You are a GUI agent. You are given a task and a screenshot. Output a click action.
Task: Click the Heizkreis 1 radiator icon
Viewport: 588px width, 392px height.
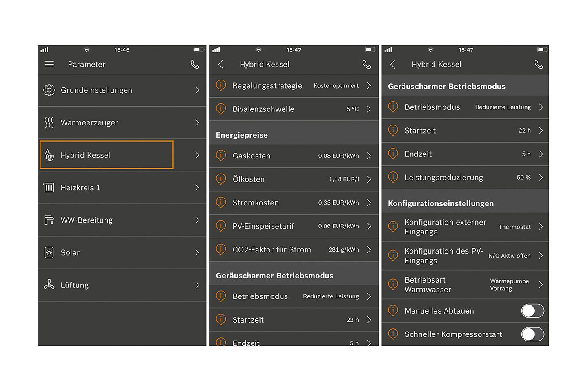pos(49,188)
